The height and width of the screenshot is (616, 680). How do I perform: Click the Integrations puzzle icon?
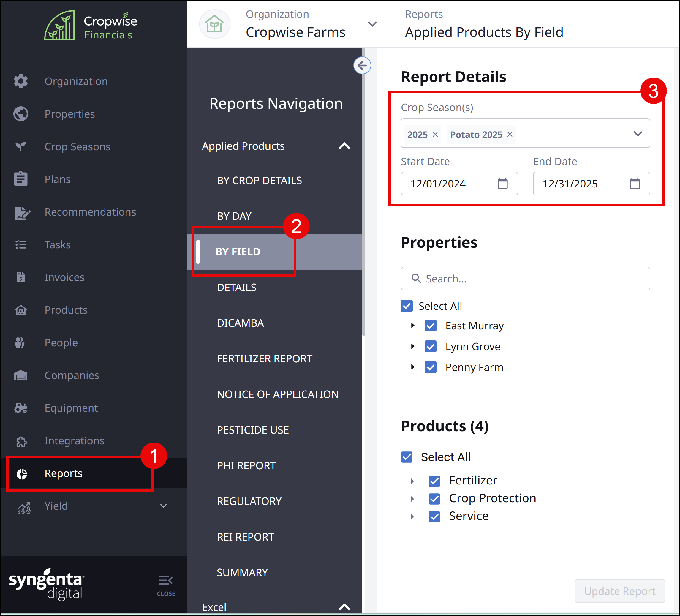click(21, 441)
